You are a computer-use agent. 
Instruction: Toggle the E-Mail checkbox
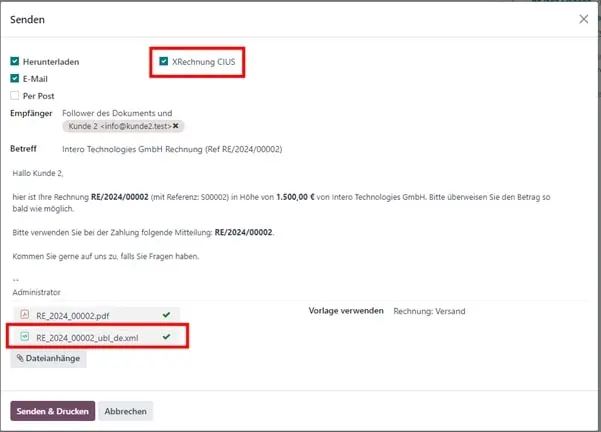point(15,78)
